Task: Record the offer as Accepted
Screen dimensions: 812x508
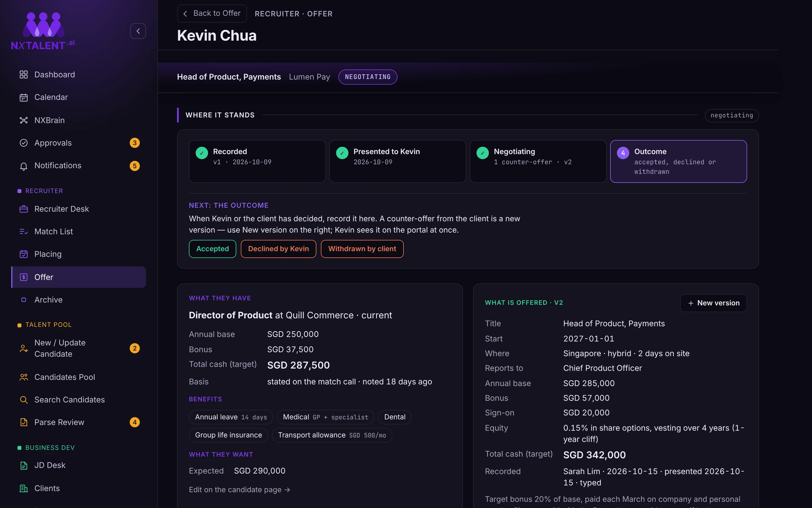Action: point(212,249)
